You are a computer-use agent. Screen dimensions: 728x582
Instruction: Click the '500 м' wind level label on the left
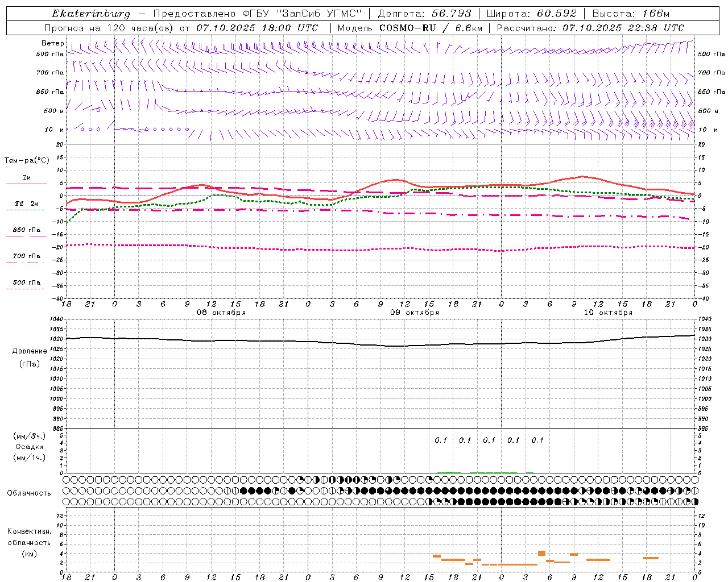[53, 111]
